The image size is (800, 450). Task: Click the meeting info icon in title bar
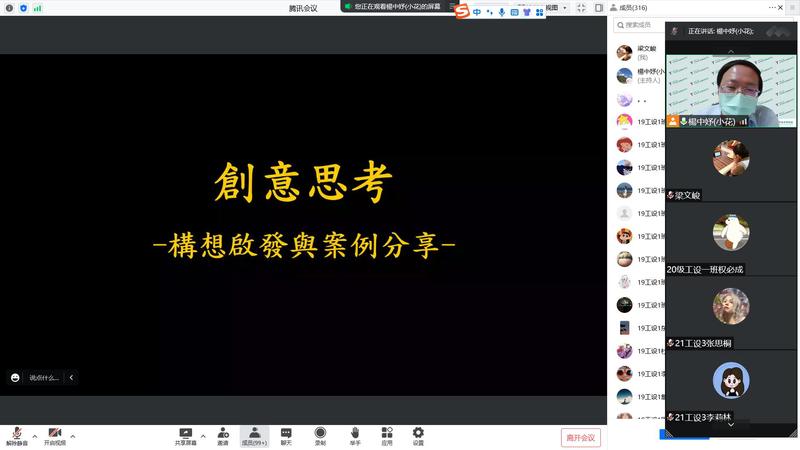(x=9, y=7)
